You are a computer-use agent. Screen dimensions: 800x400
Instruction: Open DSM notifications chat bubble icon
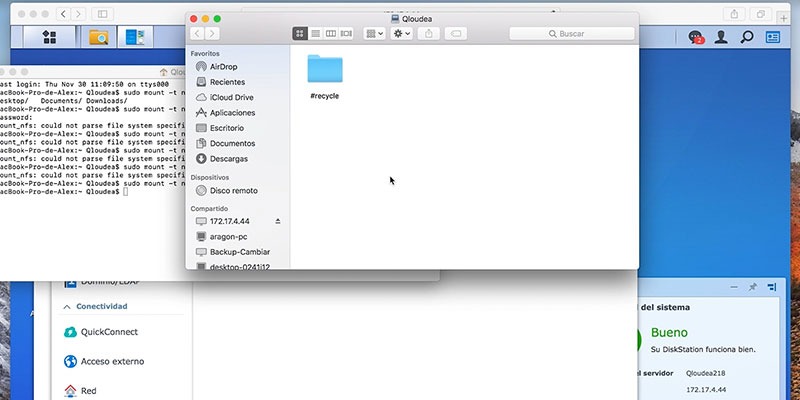coord(696,37)
